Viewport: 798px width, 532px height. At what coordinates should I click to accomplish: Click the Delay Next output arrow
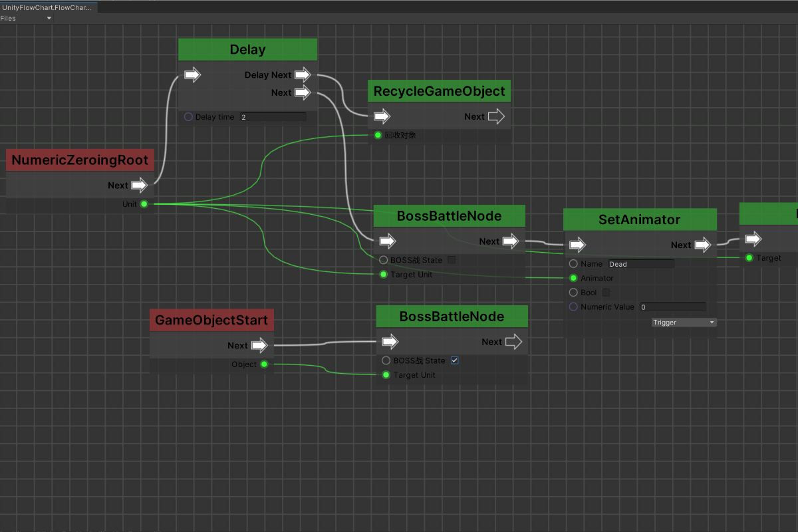click(303, 74)
